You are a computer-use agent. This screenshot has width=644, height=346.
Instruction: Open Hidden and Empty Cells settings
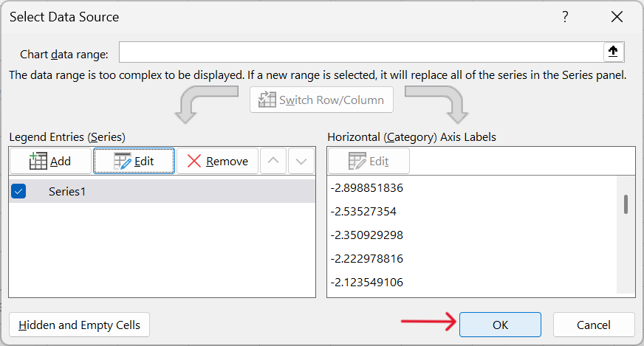79,325
